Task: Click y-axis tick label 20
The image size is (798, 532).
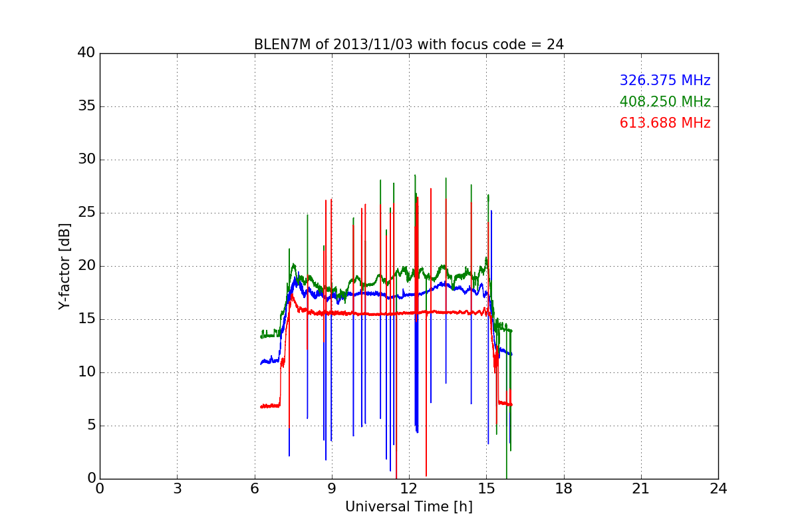Action: tap(86, 266)
